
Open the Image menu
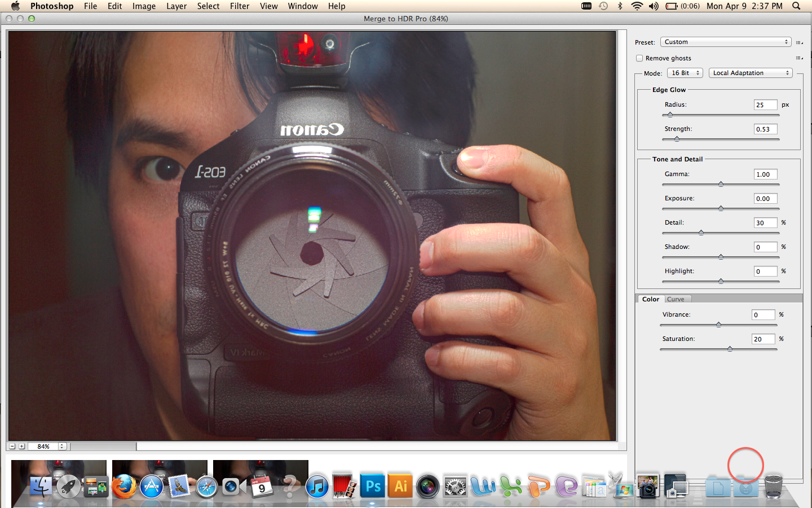coord(144,6)
